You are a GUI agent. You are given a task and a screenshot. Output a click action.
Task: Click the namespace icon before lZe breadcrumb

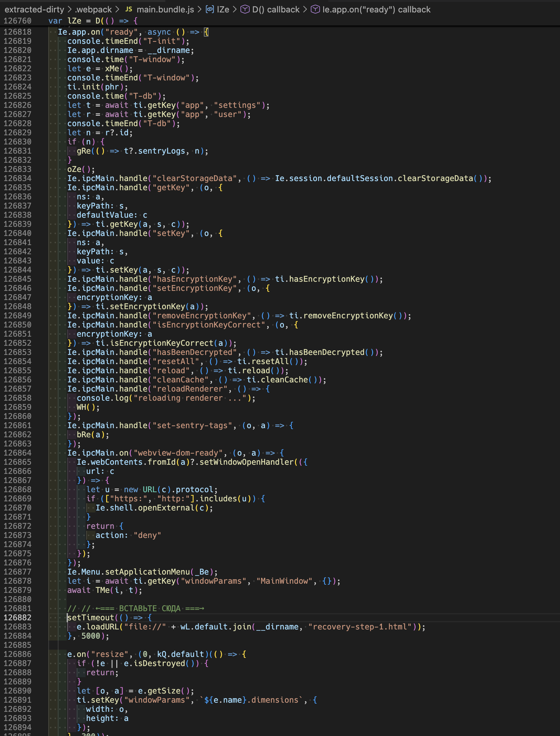pyautogui.click(x=209, y=9)
